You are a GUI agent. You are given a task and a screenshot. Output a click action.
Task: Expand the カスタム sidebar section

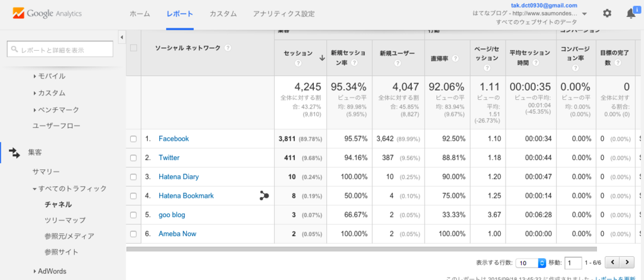(x=49, y=93)
